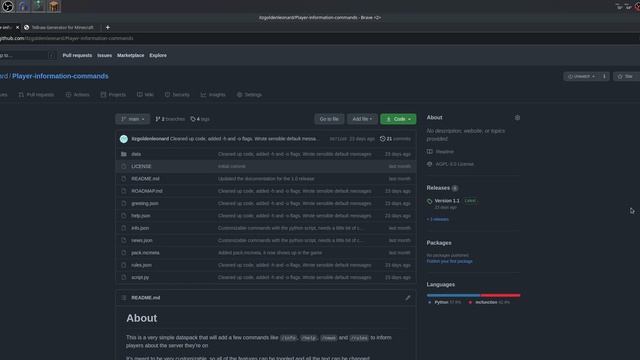The height and width of the screenshot is (360, 640).
Task: Open the Player-information-commands repository link
Action: click(60, 76)
